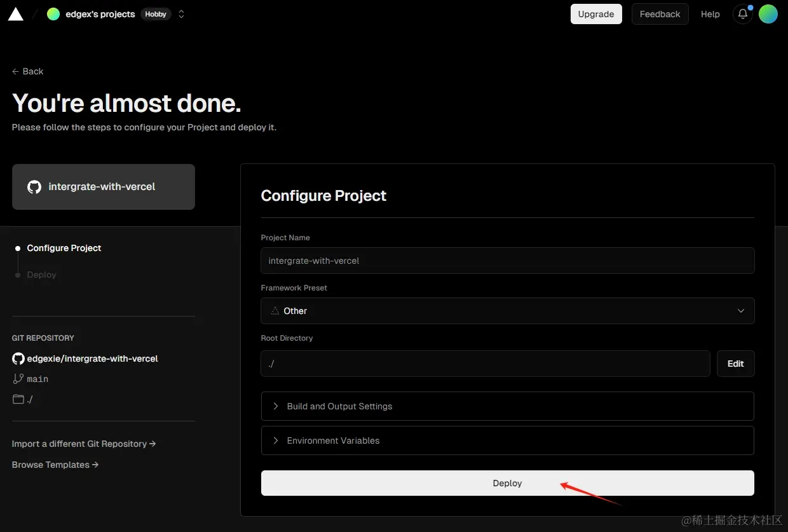Click the Deploy button
Viewport: 788px width, 532px height.
507,483
